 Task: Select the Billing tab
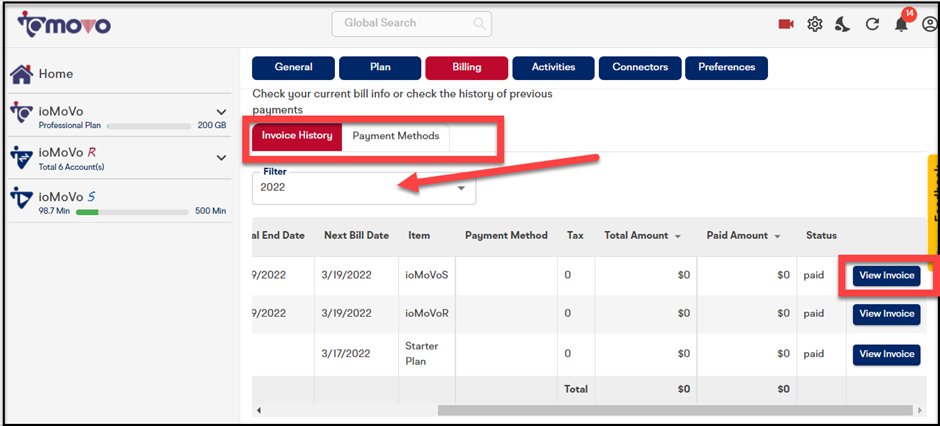coord(467,68)
